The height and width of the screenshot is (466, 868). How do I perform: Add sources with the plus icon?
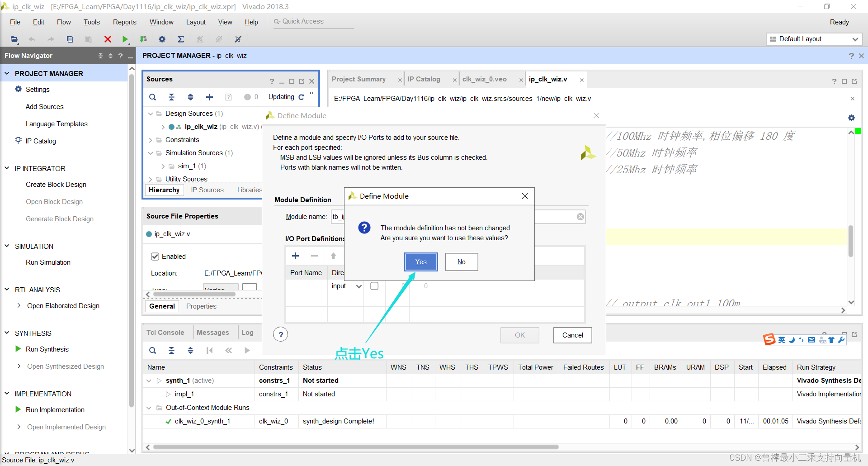point(209,97)
